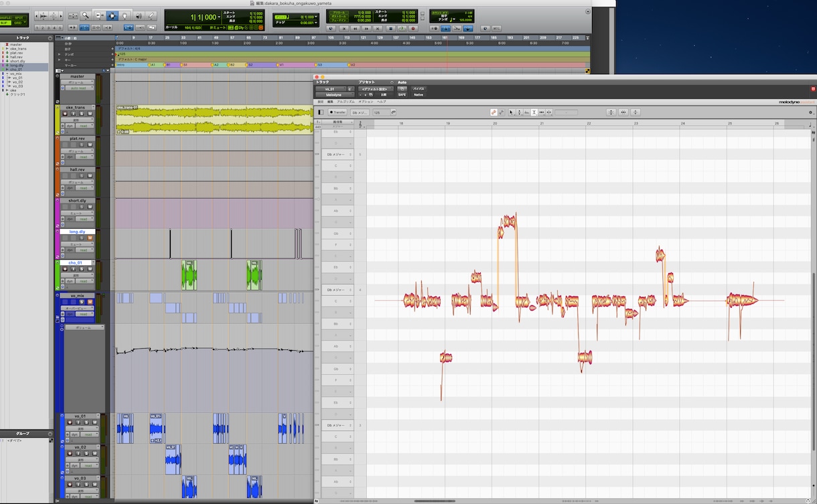Click the Stop button in Pro Tools transport

coord(390,29)
